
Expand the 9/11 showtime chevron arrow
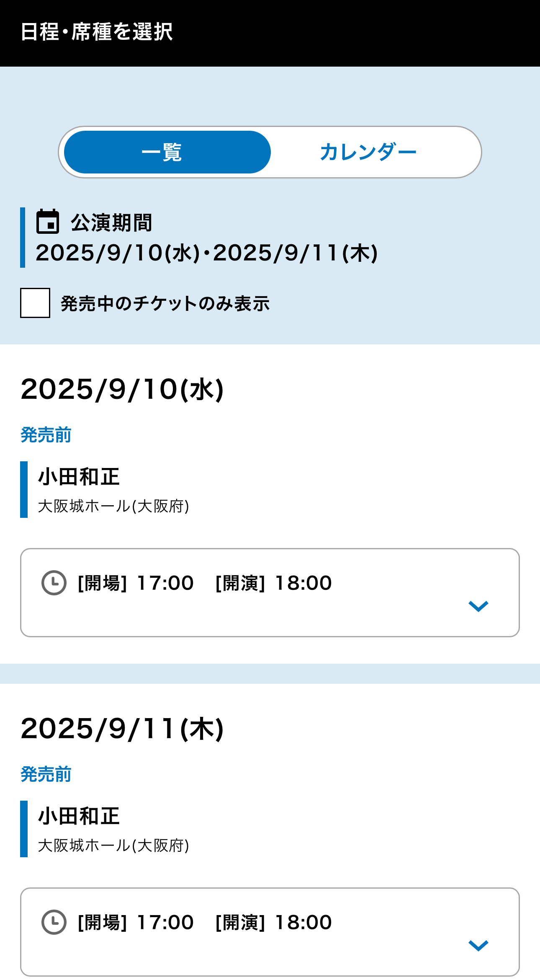[478, 945]
